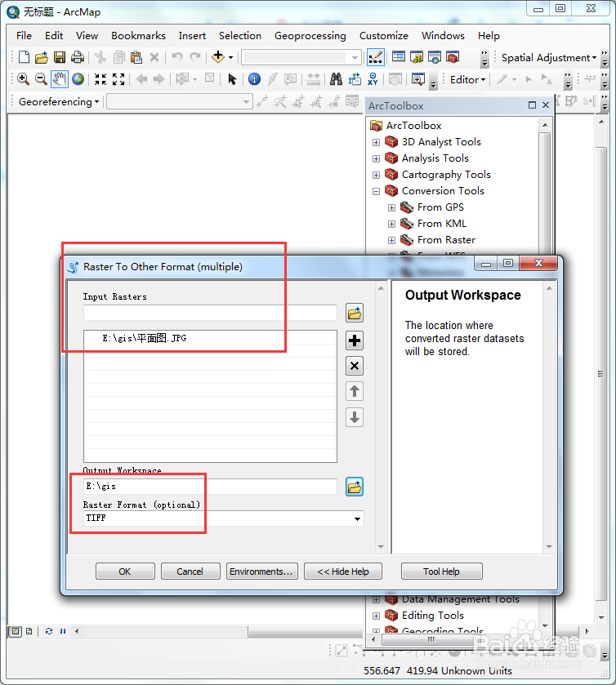Screen dimensions: 616x685
Task: Open the Editor dropdown menu
Action: [467, 80]
